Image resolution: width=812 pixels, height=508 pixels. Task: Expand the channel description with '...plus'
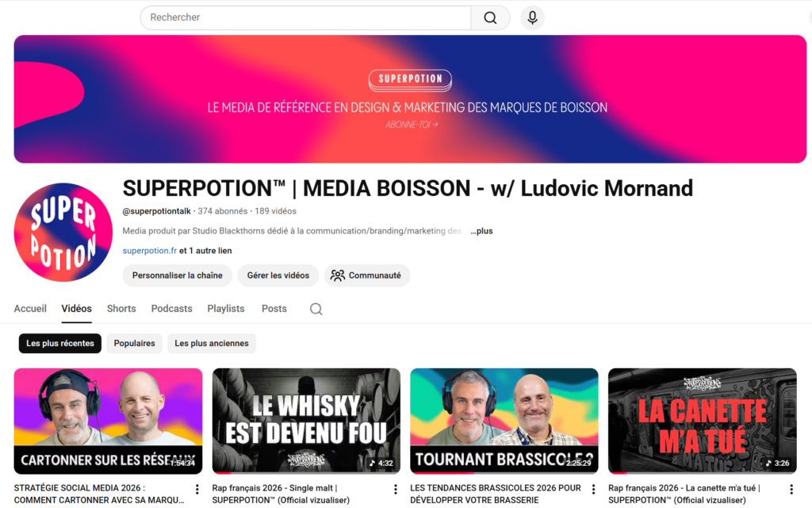coord(481,231)
